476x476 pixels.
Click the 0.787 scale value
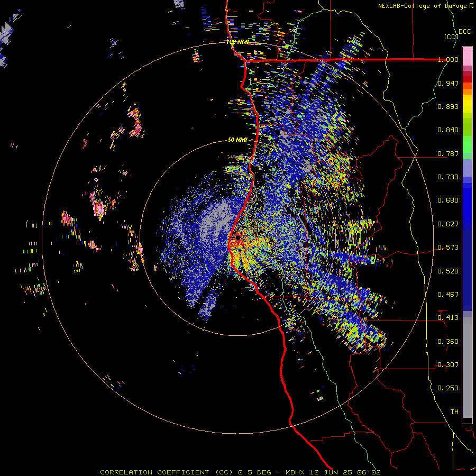[448, 153]
